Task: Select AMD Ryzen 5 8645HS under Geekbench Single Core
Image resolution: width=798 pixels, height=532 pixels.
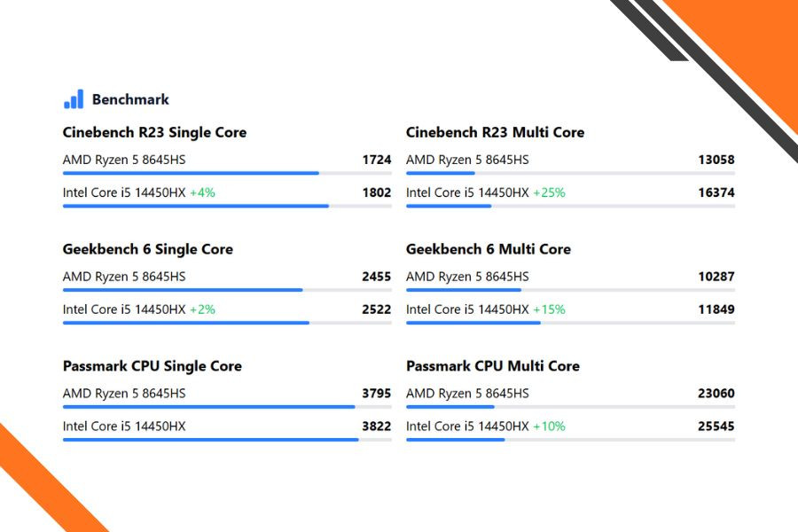Action: click(124, 277)
